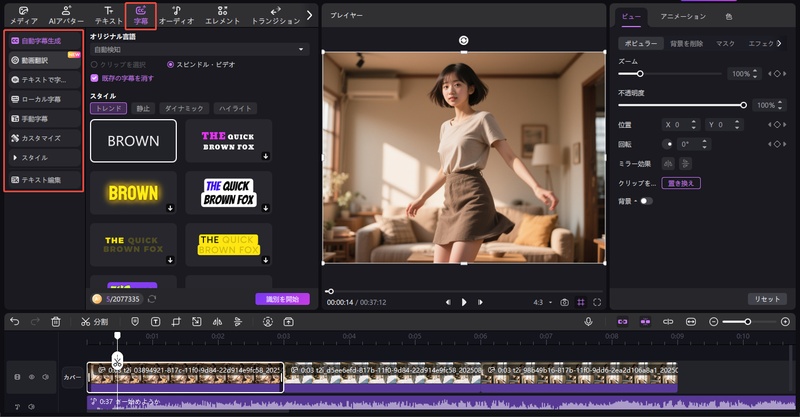Refresh credits next to 5/2077335
The height and width of the screenshot is (417, 800).
(152, 299)
